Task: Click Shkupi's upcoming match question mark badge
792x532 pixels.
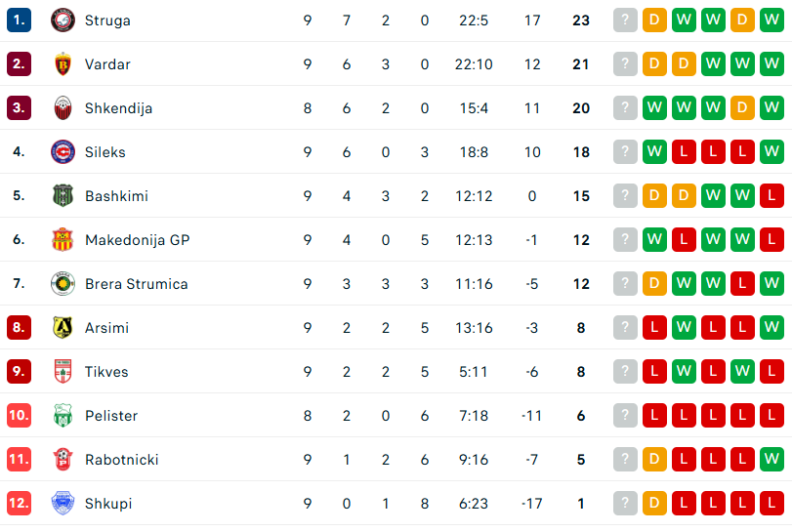Action: [x=625, y=504]
